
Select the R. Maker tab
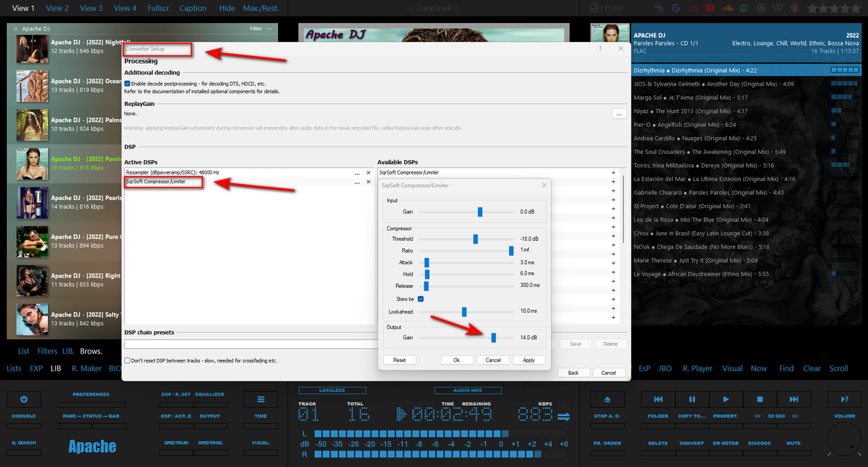pos(87,369)
